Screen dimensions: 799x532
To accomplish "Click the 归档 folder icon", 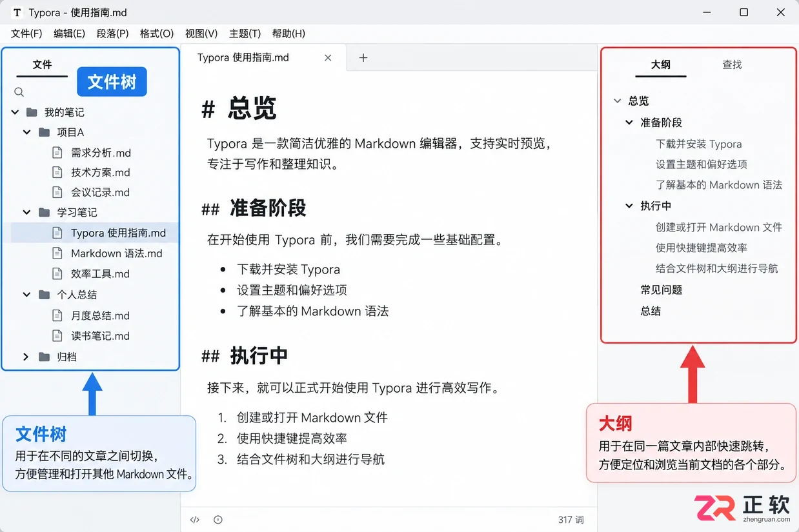I will click(x=45, y=357).
